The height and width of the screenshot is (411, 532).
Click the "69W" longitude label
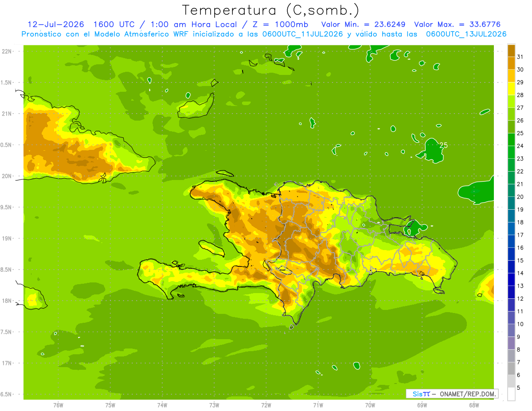click(422, 405)
